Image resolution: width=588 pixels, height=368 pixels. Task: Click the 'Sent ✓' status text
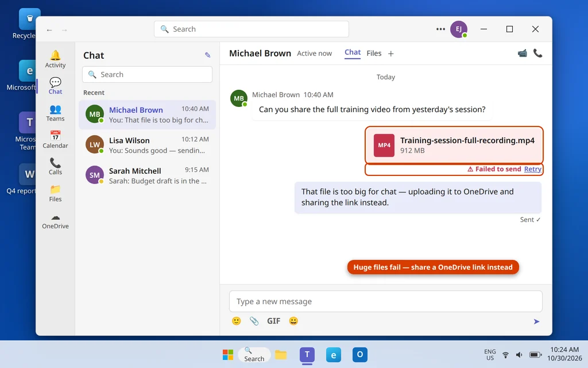530,220
